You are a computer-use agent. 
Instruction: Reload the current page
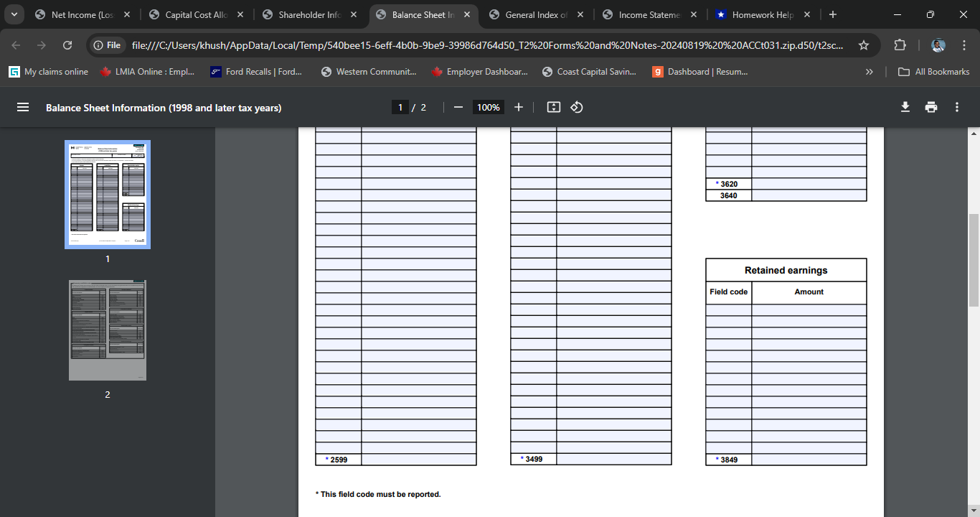point(67,45)
